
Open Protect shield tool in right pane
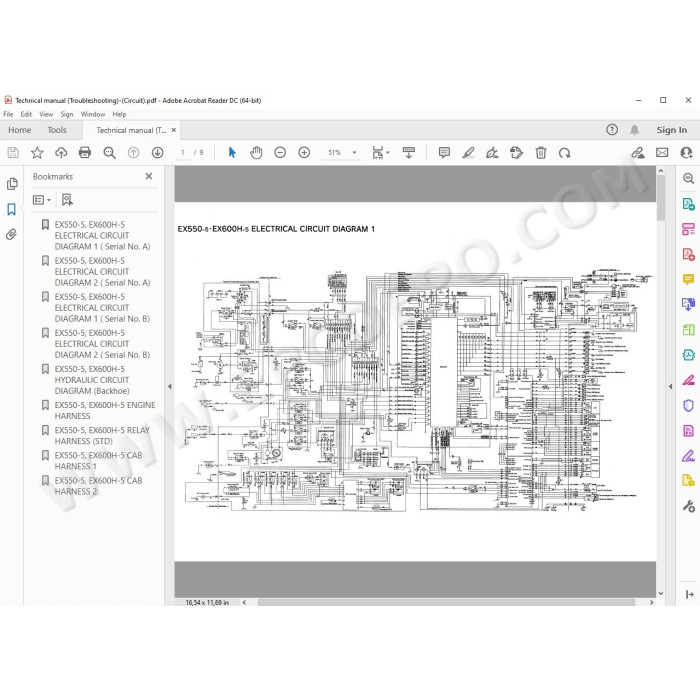(688, 405)
